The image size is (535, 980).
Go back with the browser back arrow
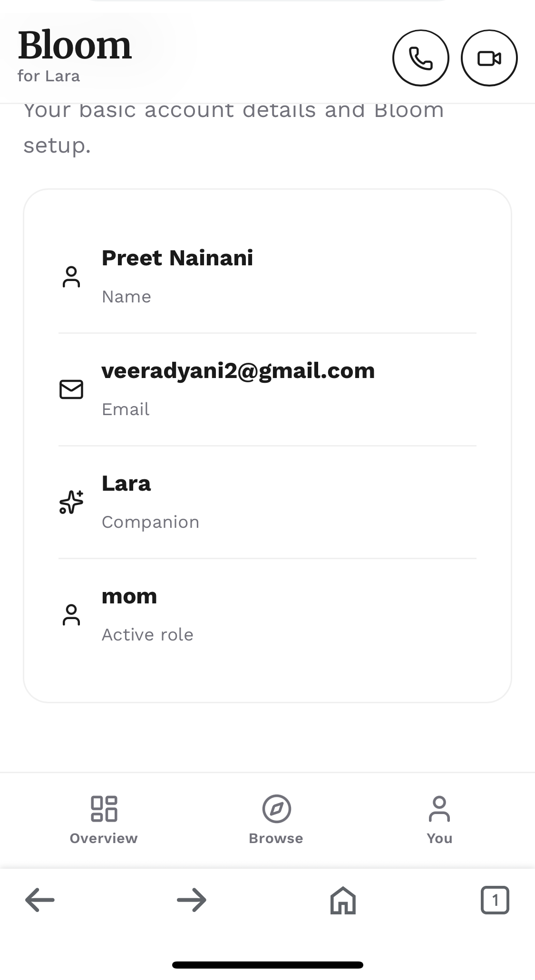(40, 900)
